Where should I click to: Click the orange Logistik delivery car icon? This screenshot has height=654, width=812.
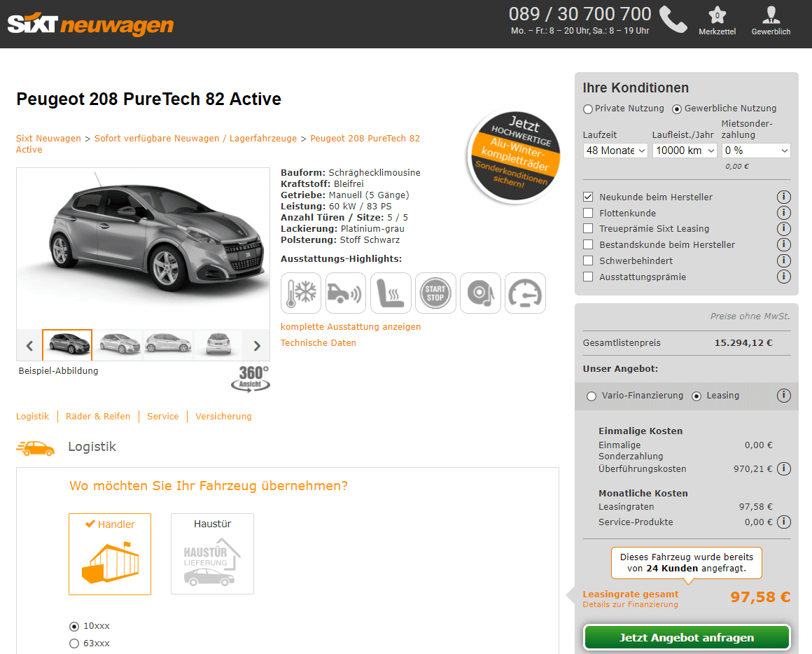(x=35, y=448)
